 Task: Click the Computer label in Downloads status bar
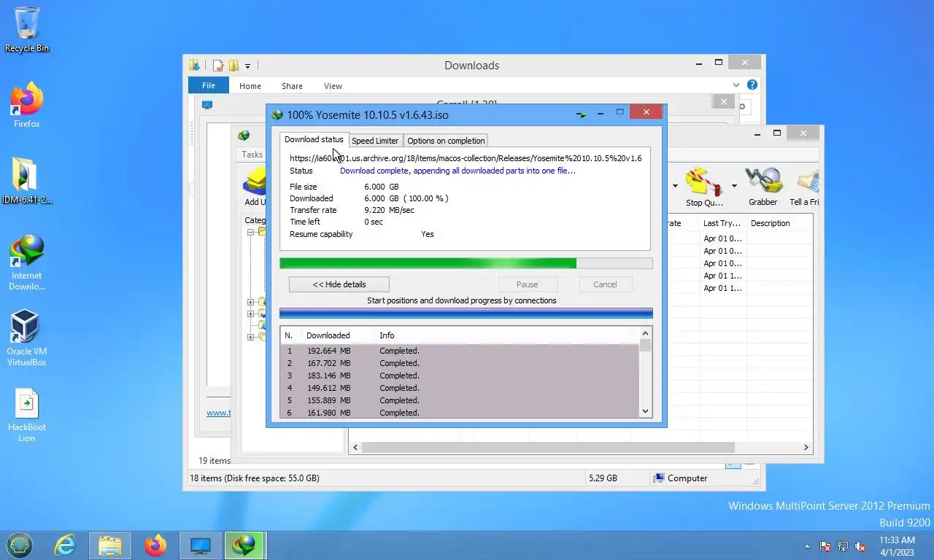click(x=687, y=478)
